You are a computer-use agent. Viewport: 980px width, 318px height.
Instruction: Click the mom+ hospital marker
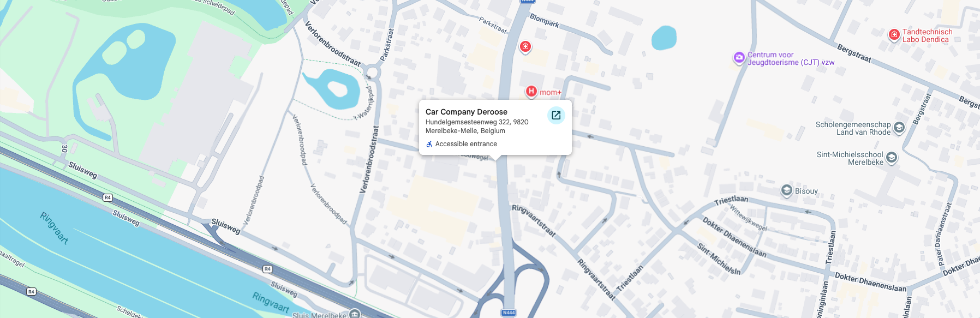point(531,92)
